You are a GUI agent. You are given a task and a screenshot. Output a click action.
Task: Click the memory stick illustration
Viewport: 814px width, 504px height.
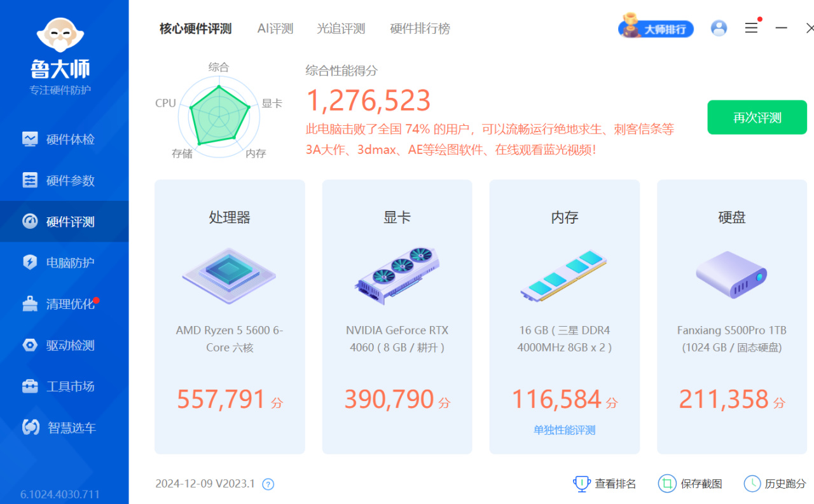pos(564,275)
